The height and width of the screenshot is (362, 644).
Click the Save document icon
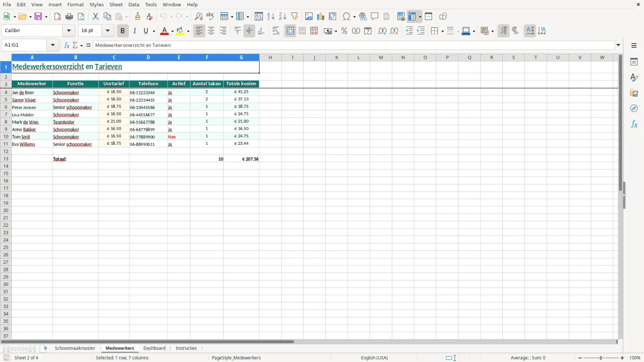tap(38, 17)
